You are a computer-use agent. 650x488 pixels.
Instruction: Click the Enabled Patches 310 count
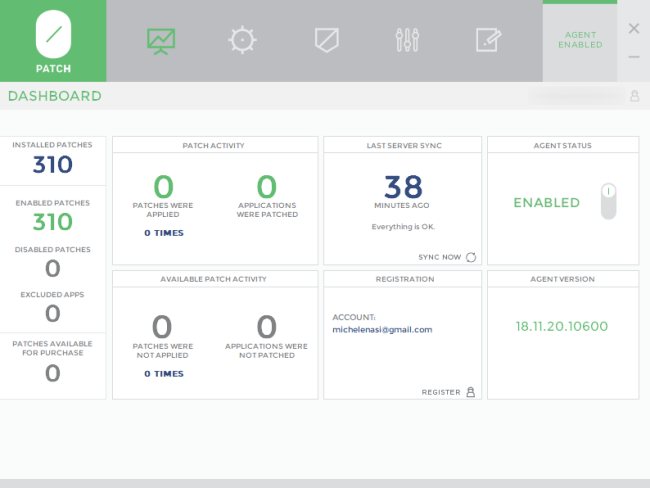(53, 222)
